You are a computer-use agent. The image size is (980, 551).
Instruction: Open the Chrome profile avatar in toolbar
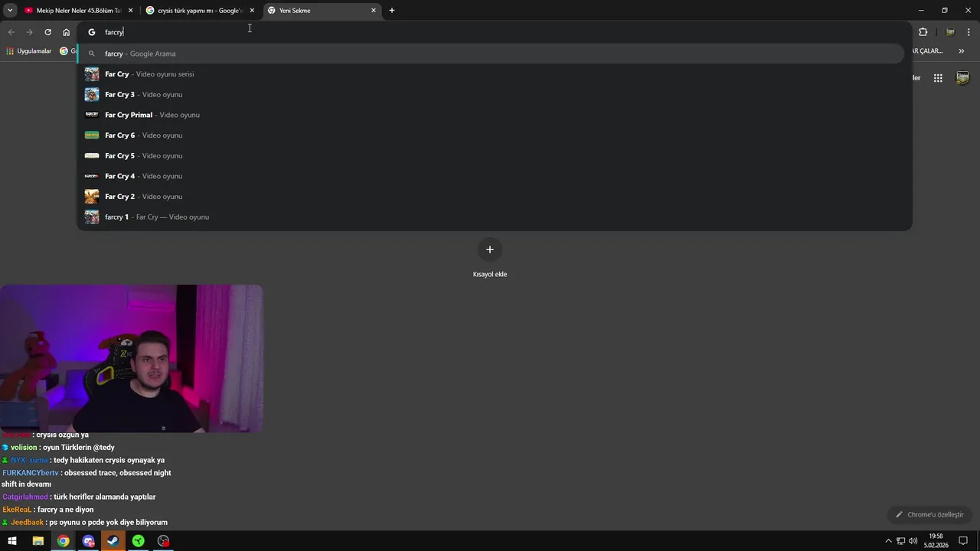click(950, 32)
